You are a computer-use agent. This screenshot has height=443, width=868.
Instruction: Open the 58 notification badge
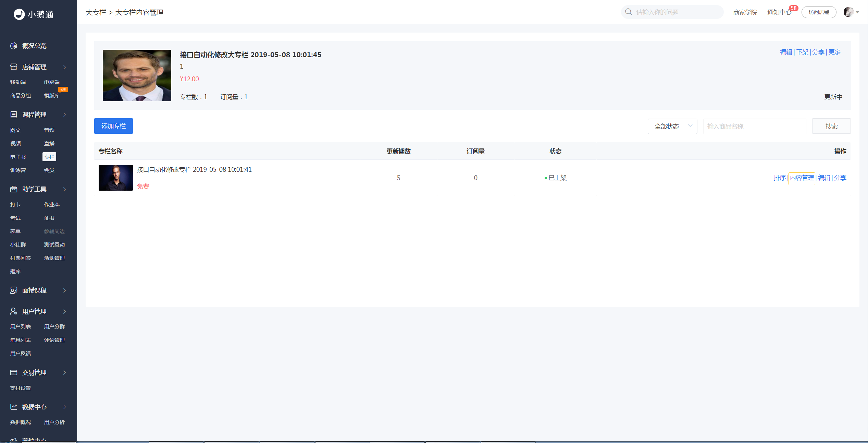point(794,8)
